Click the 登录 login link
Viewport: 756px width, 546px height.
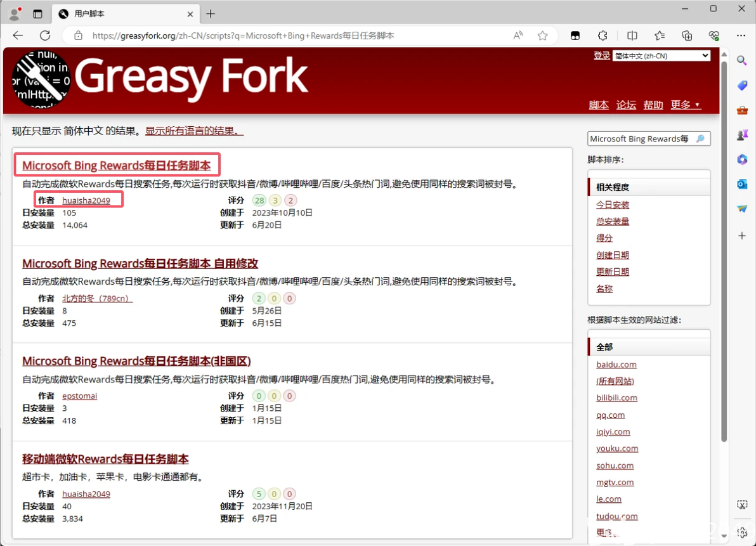coord(602,55)
